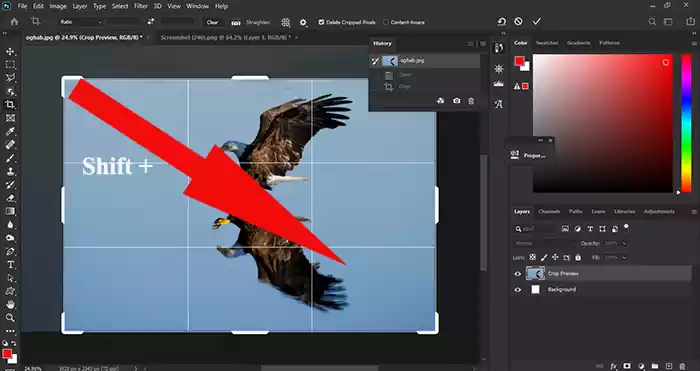Image resolution: width=700 pixels, height=371 pixels.
Task: Toggle lock image pixels brush icon
Action: 544,258
